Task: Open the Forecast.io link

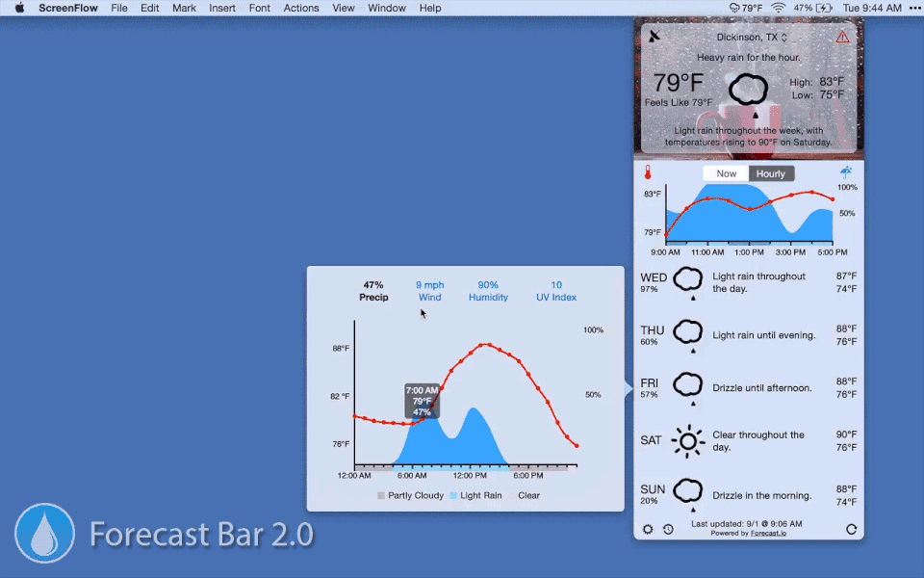Action: [x=768, y=533]
